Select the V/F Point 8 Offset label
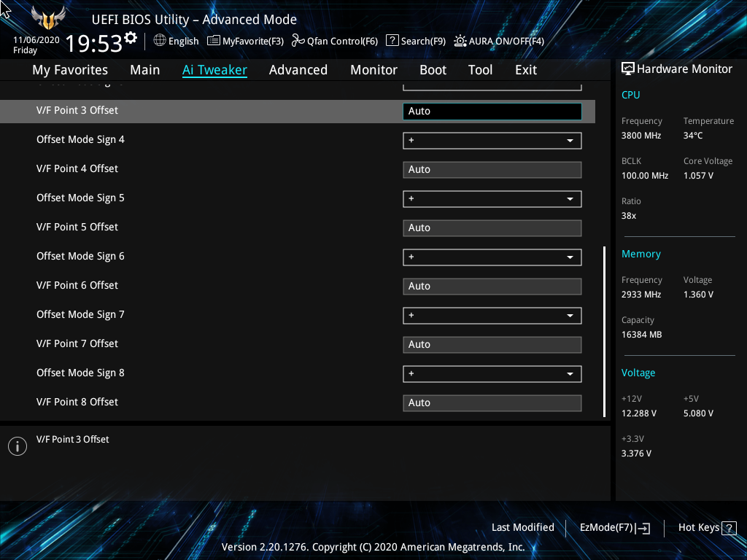 pos(77,402)
